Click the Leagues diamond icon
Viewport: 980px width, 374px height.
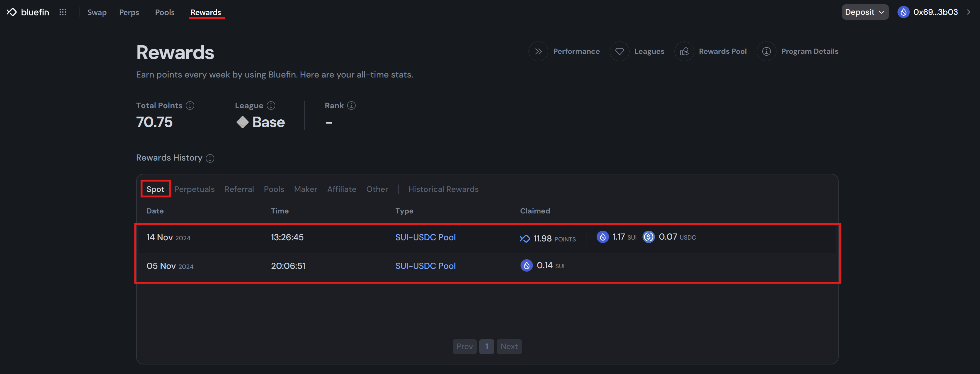pyautogui.click(x=619, y=51)
